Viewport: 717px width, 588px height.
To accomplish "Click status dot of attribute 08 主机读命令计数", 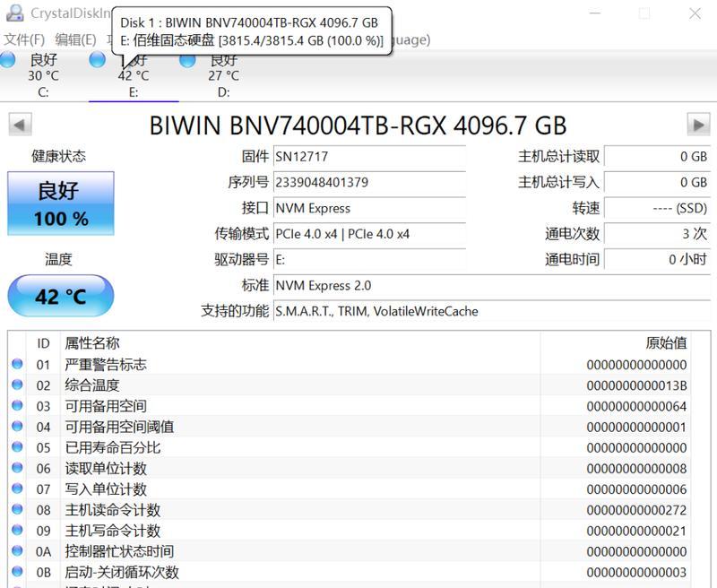I will click(17, 509).
